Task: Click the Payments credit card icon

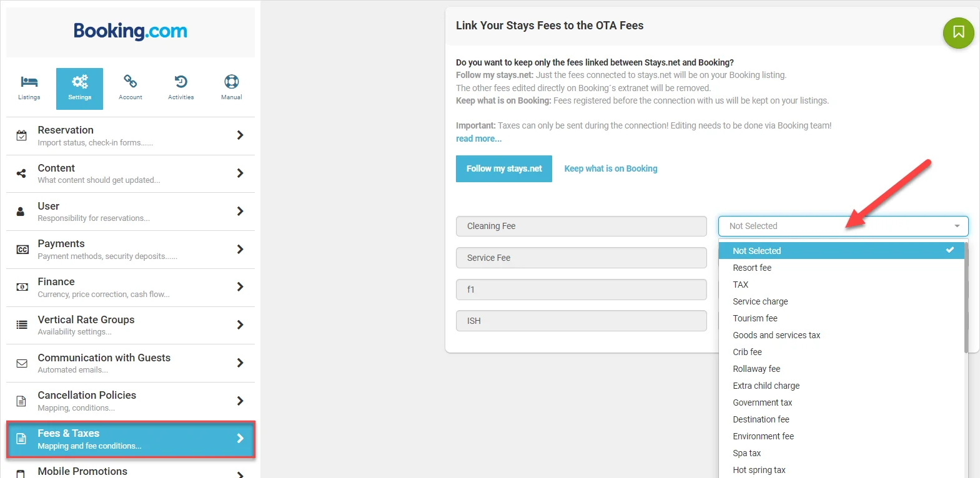Action: coord(22,250)
